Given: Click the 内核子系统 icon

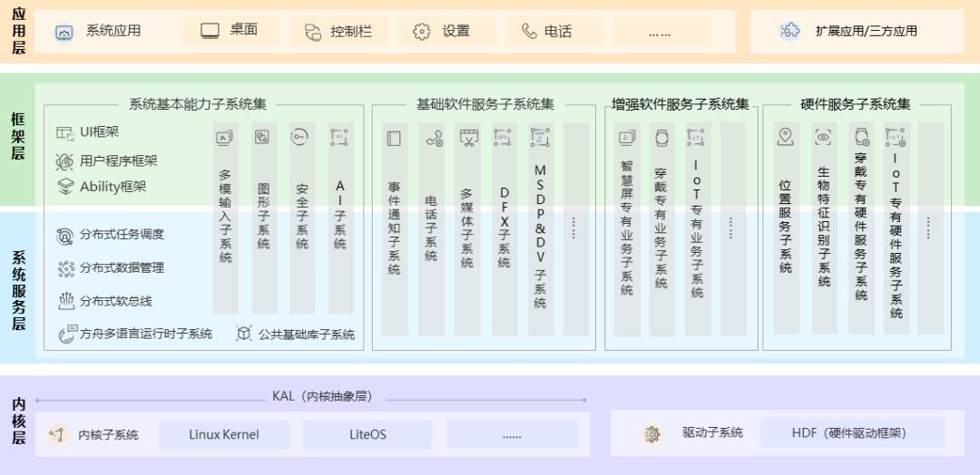Looking at the screenshot, I should pyautogui.click(x=58, y=434).
